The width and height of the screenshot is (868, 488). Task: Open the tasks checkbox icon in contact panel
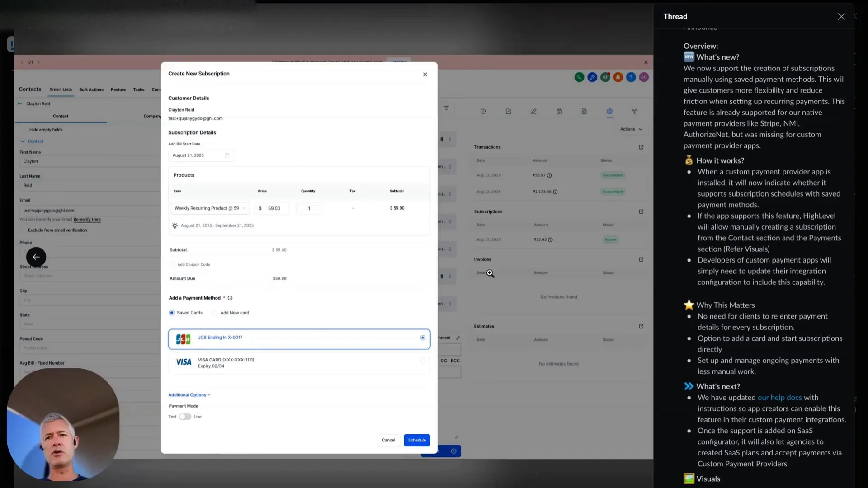coord(509,112)
